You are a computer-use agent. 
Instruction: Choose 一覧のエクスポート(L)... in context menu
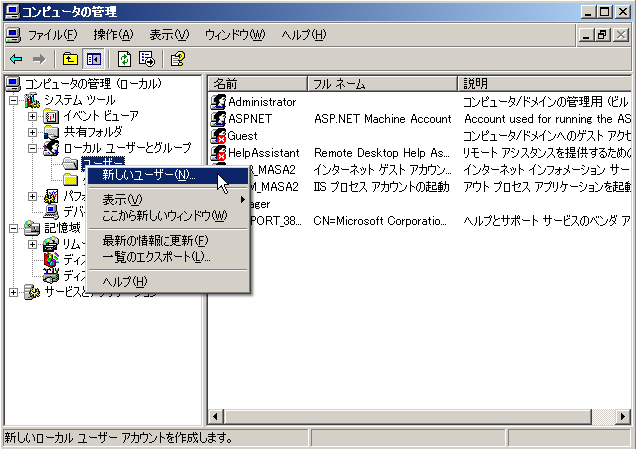click(168, 257)
